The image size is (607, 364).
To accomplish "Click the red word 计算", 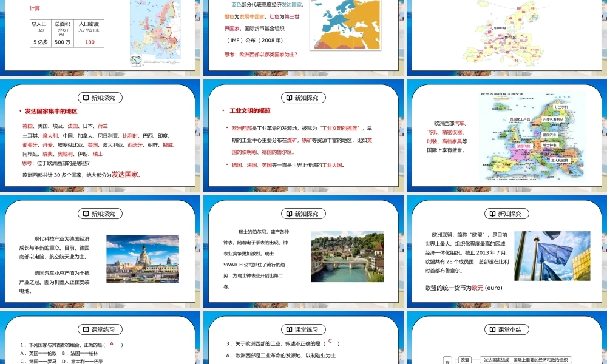I will [35, 8].
